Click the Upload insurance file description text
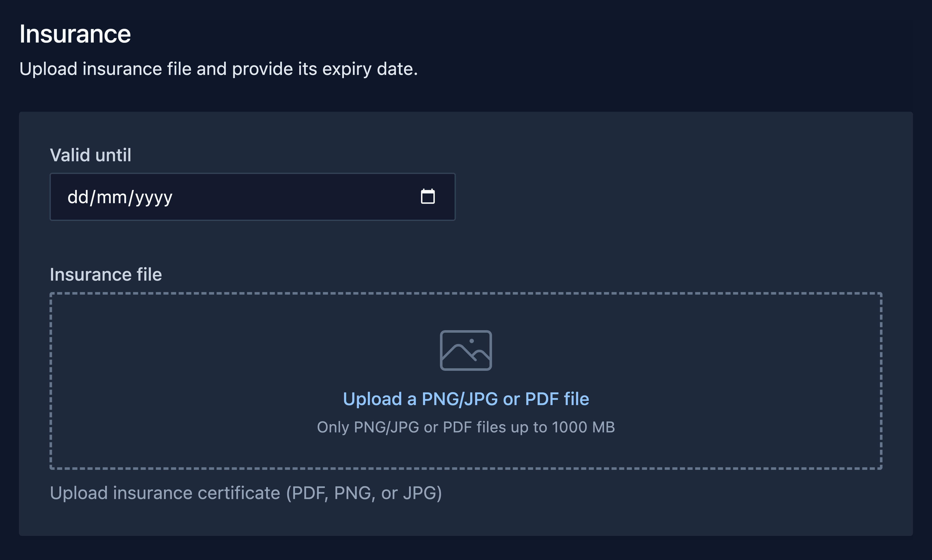The image size is (932, 560). [x=218, y=69]
